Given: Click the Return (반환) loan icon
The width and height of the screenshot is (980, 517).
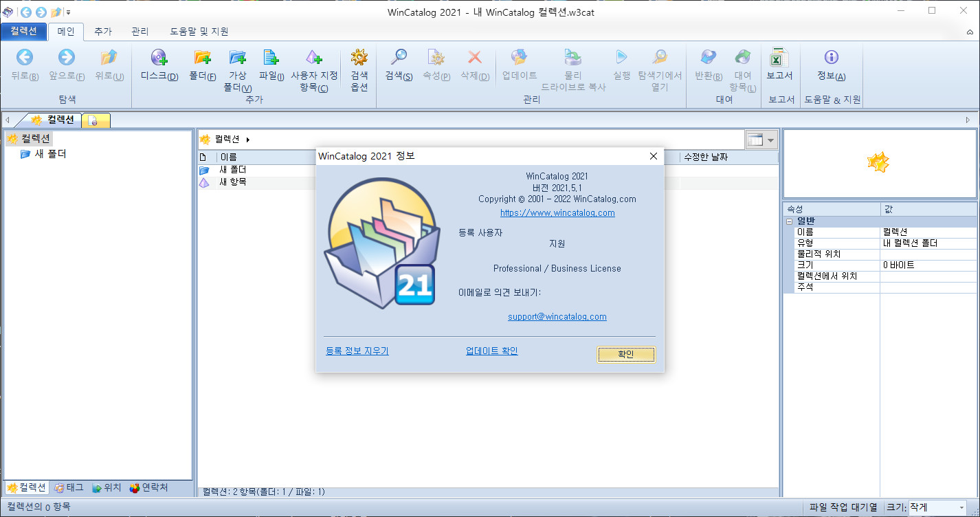Looking at the screenshot, I should pyautogui.click(x=709, y=58).
